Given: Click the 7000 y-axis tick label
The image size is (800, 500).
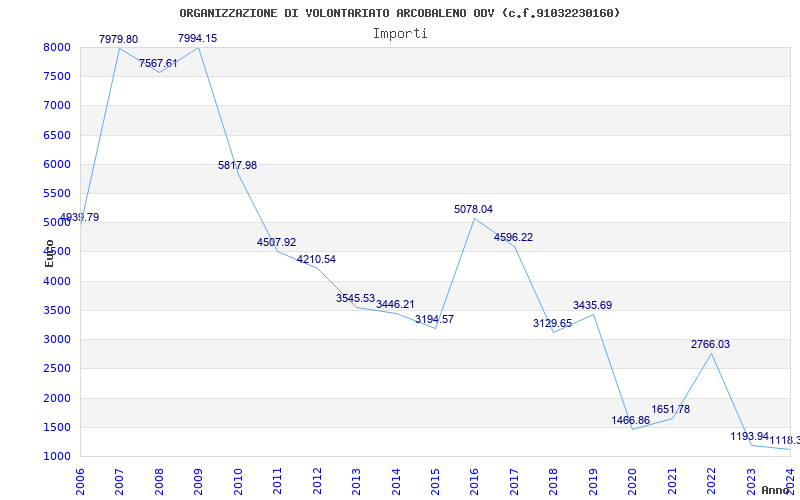Looking at the screenshot, I should 57,106.
